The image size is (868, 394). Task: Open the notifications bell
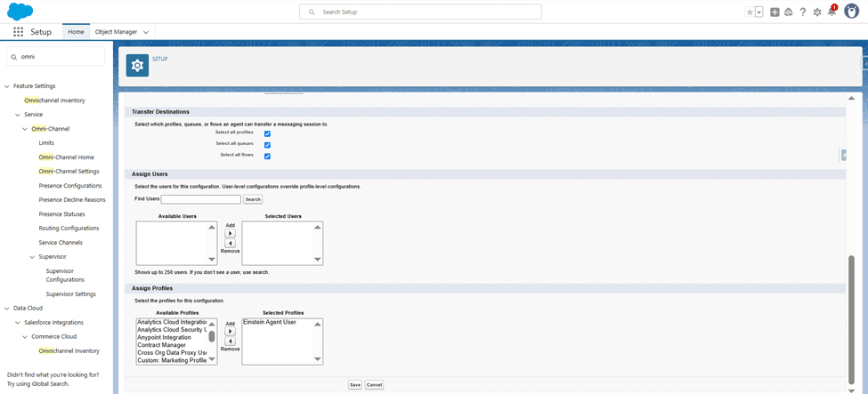point(831,12)
